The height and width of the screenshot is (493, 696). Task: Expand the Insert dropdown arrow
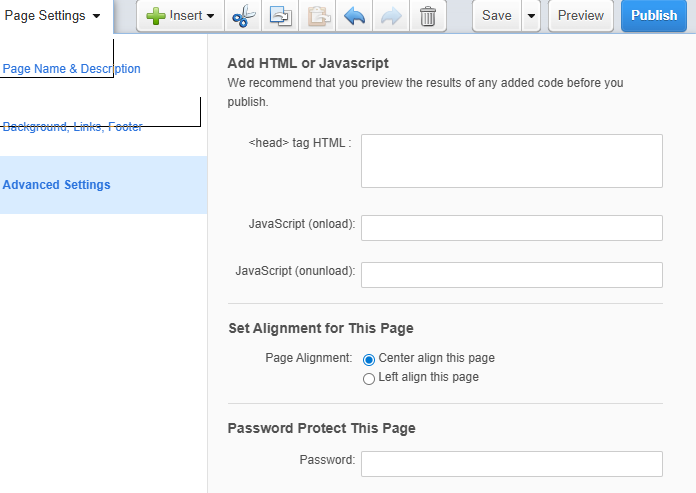click(210, 16)
